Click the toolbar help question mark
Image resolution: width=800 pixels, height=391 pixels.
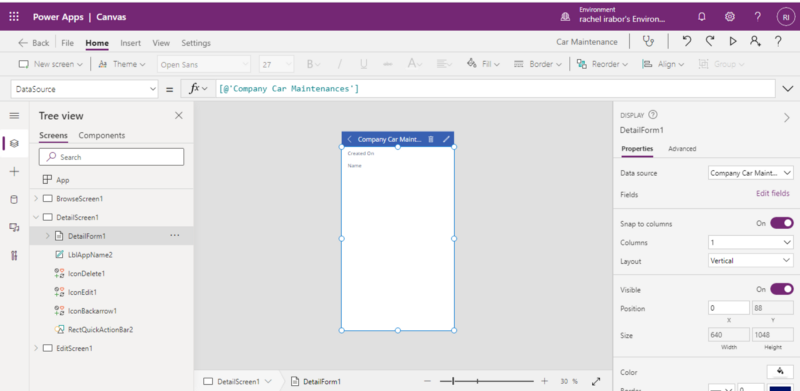click(778, 42)
